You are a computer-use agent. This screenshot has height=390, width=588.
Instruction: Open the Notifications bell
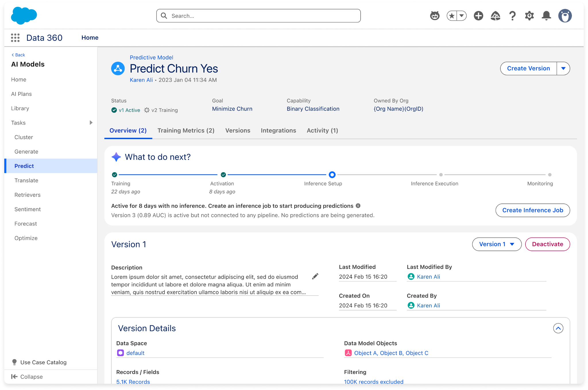(x=546, y=16)
